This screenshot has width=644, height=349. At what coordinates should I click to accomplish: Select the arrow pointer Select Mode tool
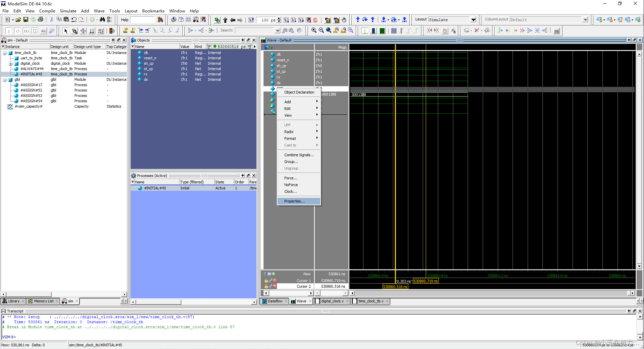(66, 31)
